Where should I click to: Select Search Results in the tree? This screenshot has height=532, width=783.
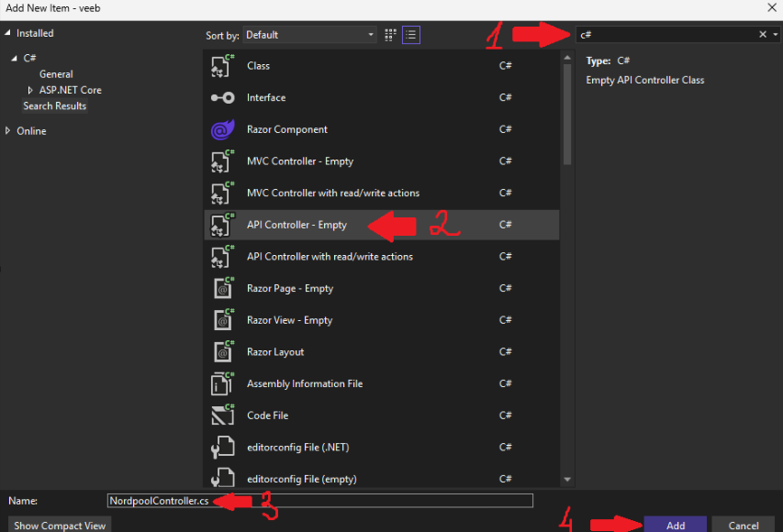55,106
